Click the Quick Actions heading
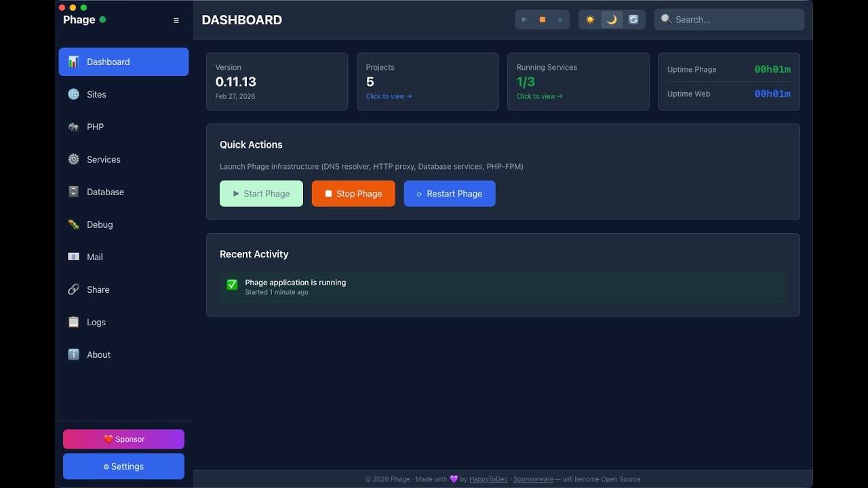 (251, 144)
